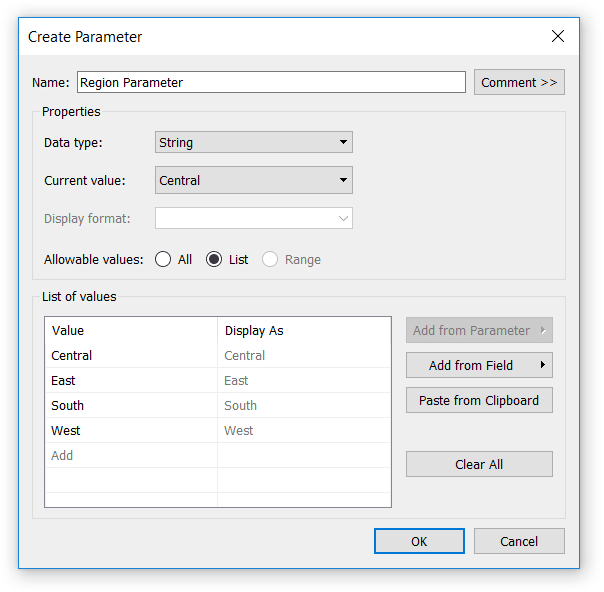Viewport: 604px width, 592px height.
Task: Click Paste from Clipboard button
Action: 479,401
